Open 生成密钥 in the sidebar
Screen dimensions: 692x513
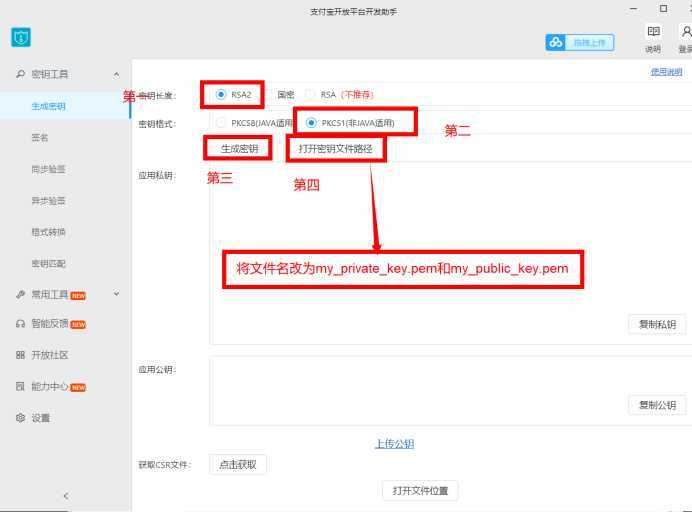[49, 106]
